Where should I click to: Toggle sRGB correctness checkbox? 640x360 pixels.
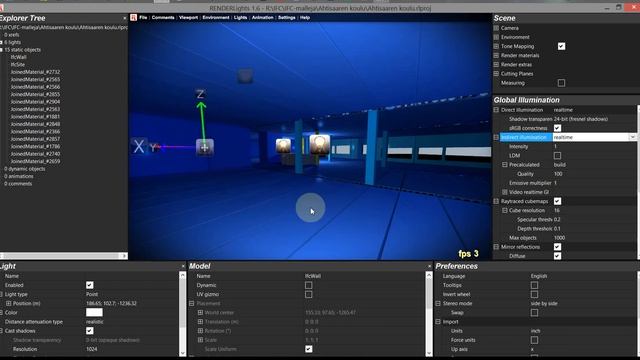(557, 128)
